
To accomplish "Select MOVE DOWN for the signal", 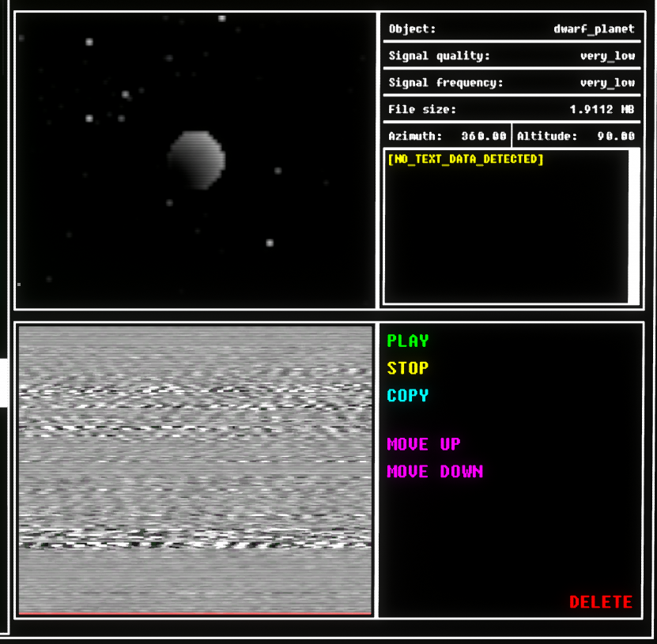I will (x=434, y=472).
